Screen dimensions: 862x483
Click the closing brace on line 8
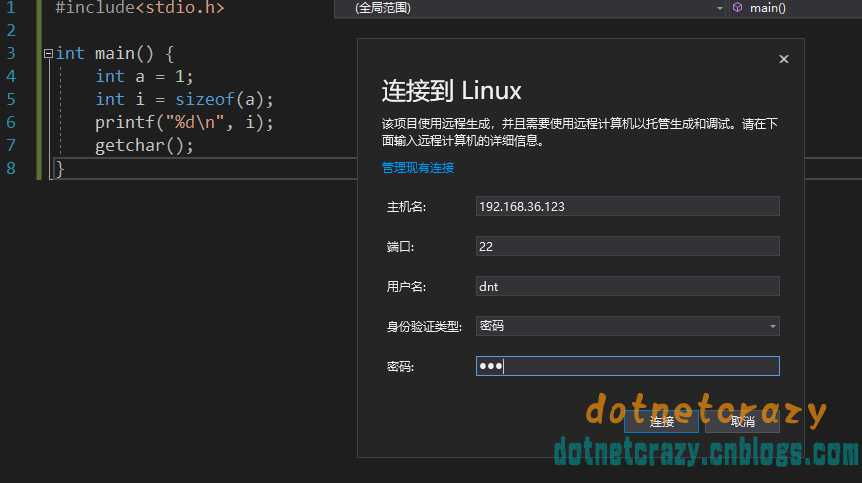[59, 168]
